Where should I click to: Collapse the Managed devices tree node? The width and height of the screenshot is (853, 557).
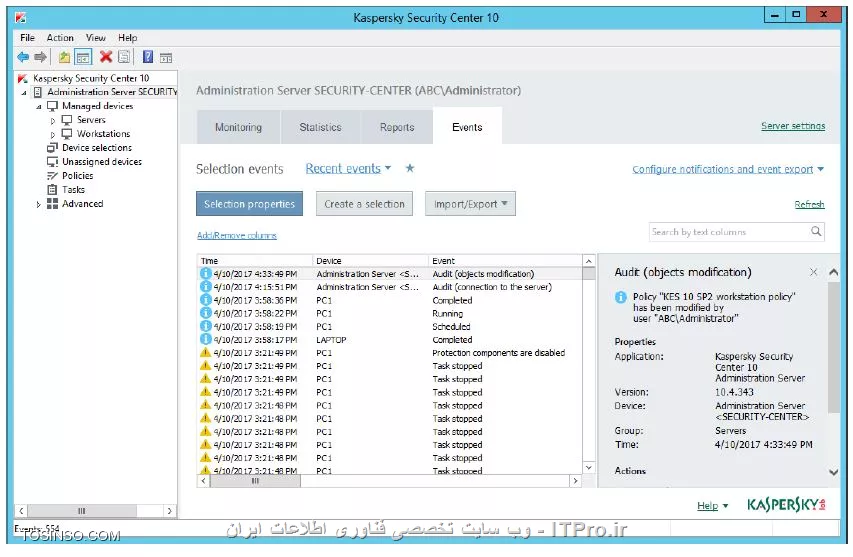click(39, 107)
